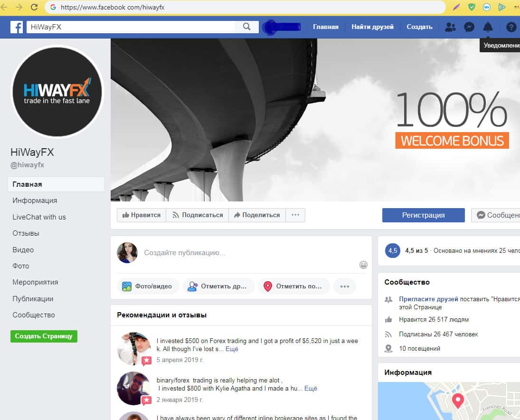
Task: Open Публикации sidebar section
Action: [x=33, y=298]
